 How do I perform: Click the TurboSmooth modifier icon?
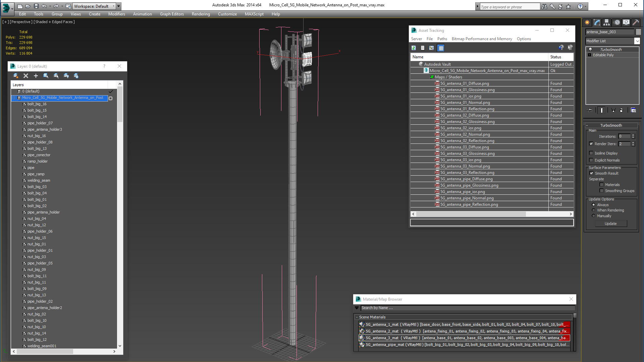pos(590,49)
